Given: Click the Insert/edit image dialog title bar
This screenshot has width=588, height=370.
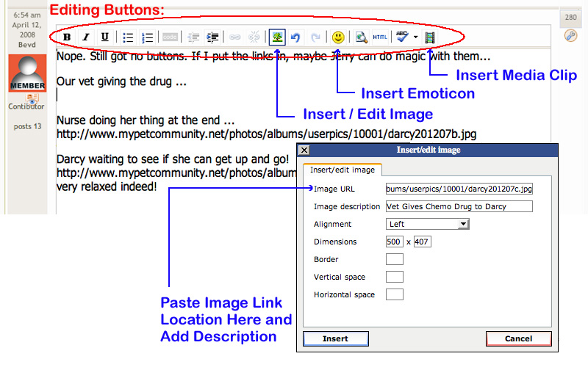Looking at the screenshot, I should click(428, 150).
